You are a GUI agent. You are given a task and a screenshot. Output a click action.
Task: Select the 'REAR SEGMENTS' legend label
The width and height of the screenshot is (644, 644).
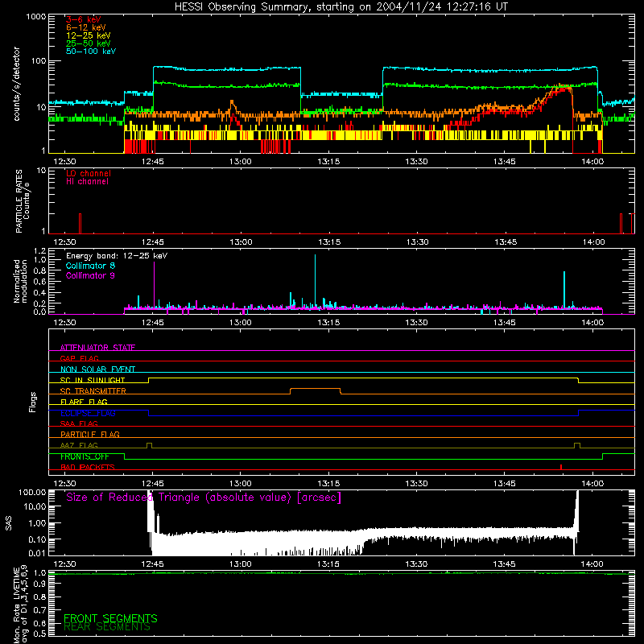click(x=107, y=627)
